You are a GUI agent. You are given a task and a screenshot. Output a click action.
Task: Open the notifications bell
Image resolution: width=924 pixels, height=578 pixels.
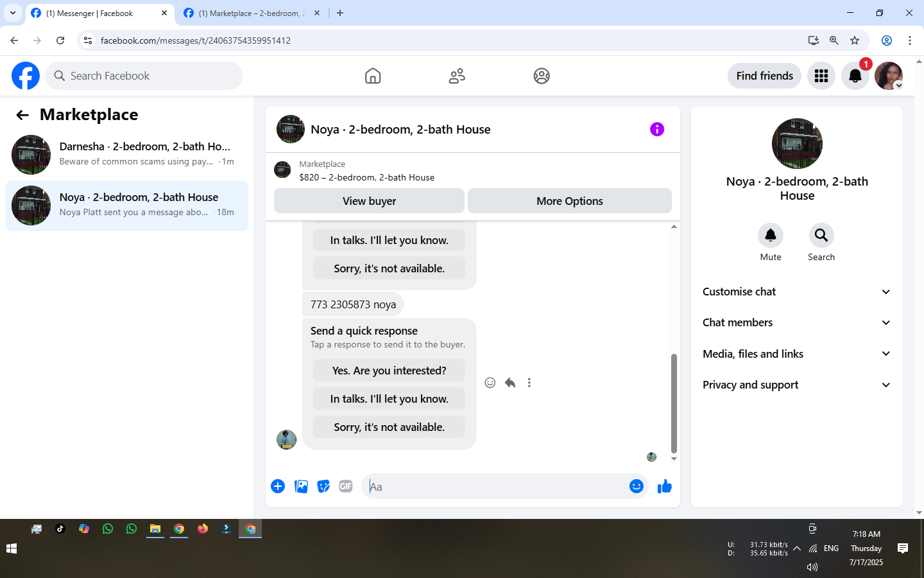[855, 76]
